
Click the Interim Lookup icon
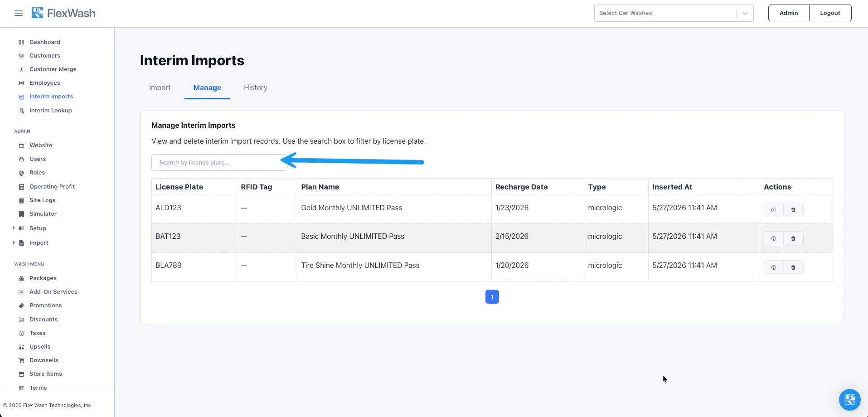click(21, 111)
